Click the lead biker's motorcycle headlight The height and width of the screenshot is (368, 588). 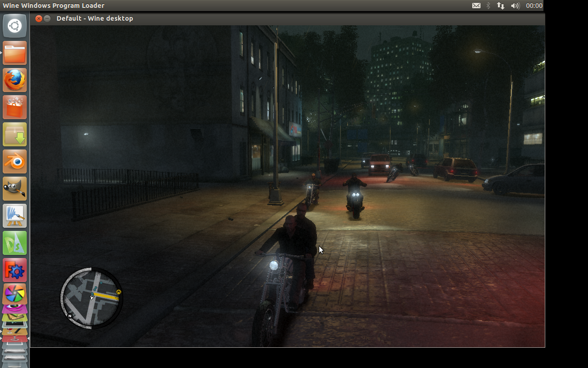(x=274, y=265)
